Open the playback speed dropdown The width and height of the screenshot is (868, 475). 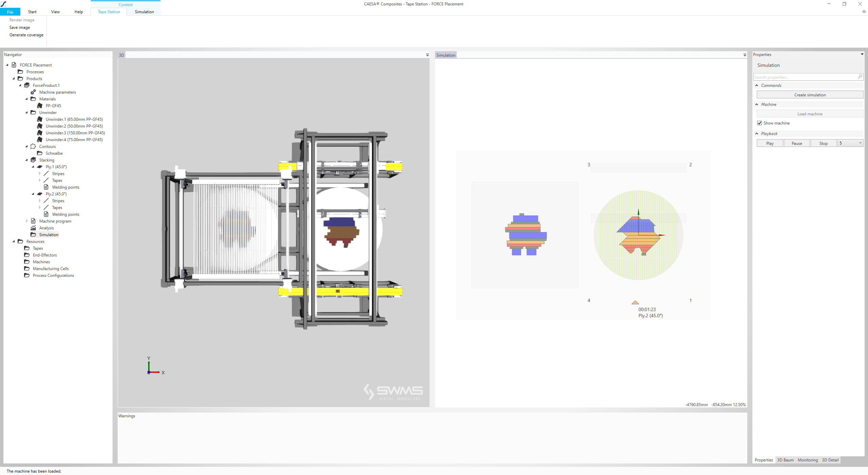click(860, 143)
